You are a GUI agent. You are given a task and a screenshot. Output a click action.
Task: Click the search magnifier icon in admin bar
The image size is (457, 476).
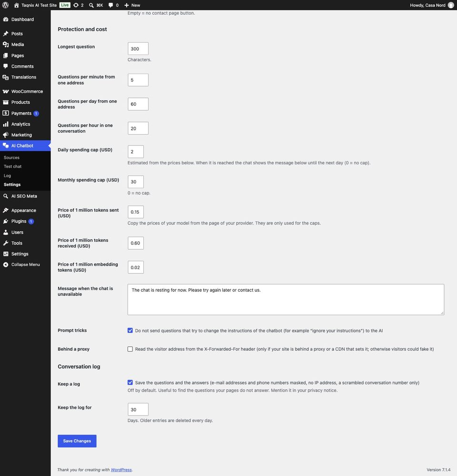(x=91, y=5)
